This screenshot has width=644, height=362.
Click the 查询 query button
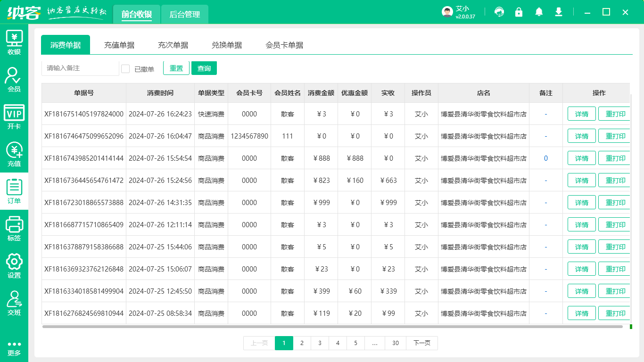click(204, 68)
